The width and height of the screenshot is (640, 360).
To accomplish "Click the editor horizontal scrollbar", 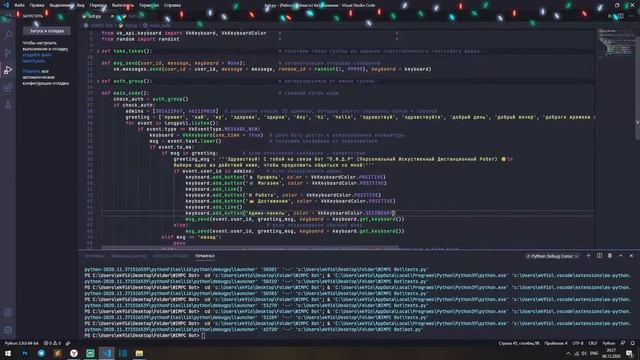I will tap(250, 247).
